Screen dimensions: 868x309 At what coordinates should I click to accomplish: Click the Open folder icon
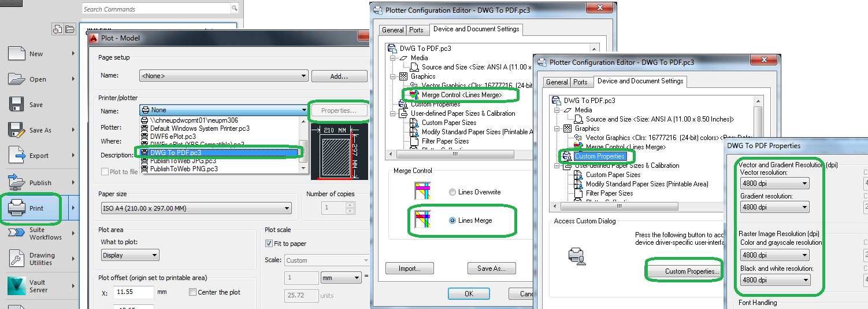[16, 79]
